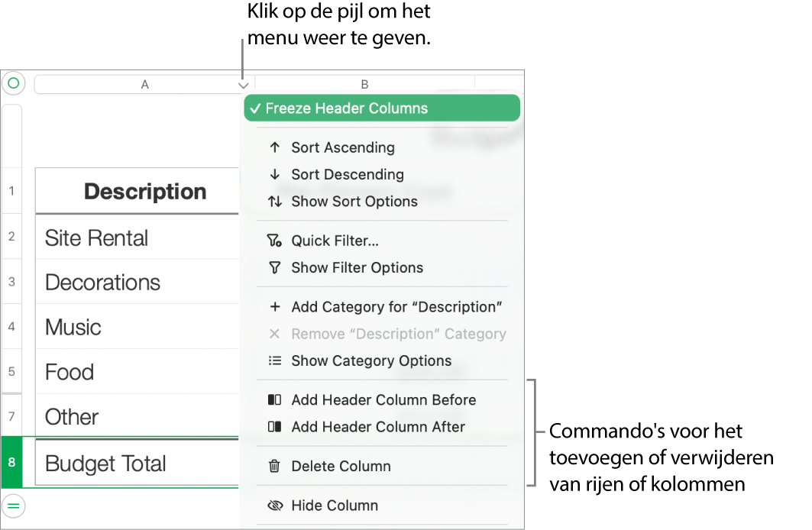Click the up arrow Sort Ascending icon

click(275, 148)
